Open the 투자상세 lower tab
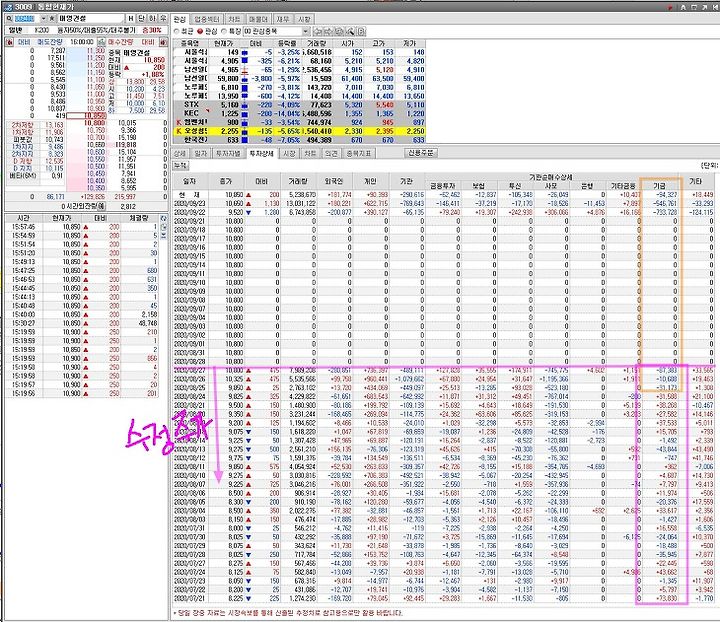The width and height of the screenshot is (720, 622). [261, 153]
